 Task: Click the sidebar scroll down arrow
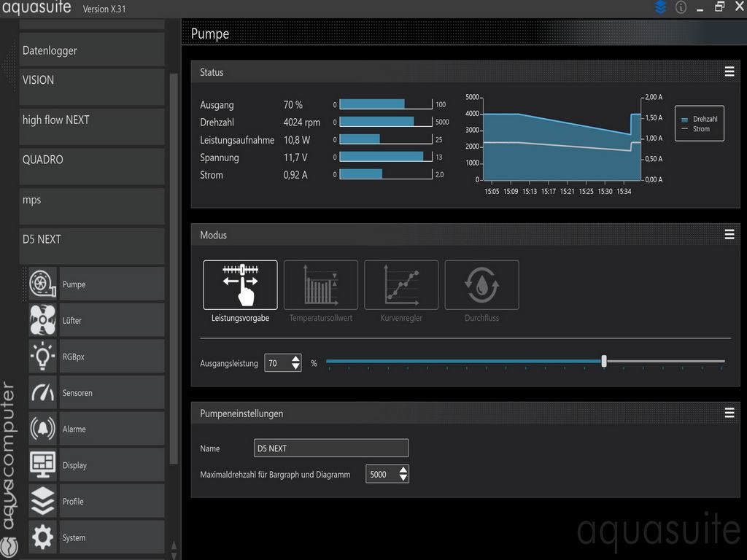pyautogui.click(x=174, y=555)
